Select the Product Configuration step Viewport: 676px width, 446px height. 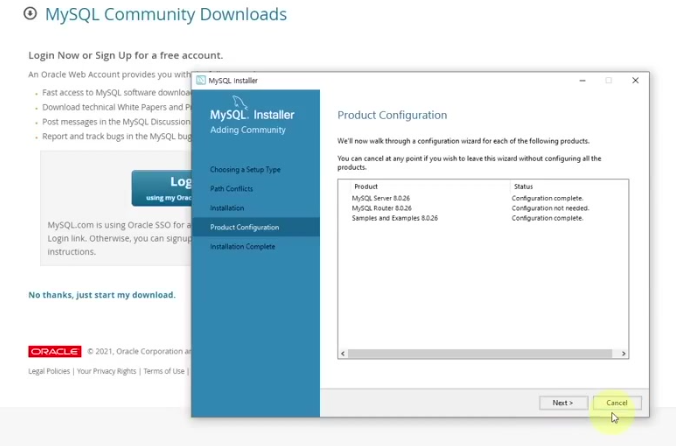[x=256, y=227]
